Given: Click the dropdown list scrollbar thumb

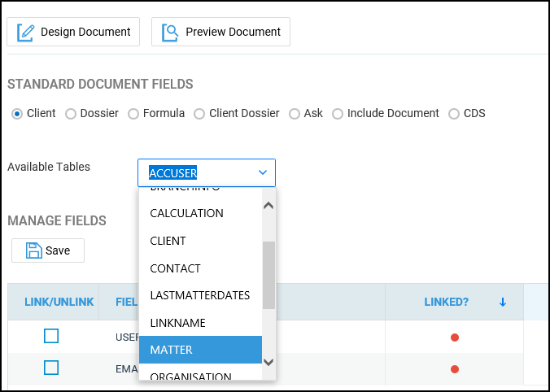Looking at the screenshot, I should coord(268,275).
